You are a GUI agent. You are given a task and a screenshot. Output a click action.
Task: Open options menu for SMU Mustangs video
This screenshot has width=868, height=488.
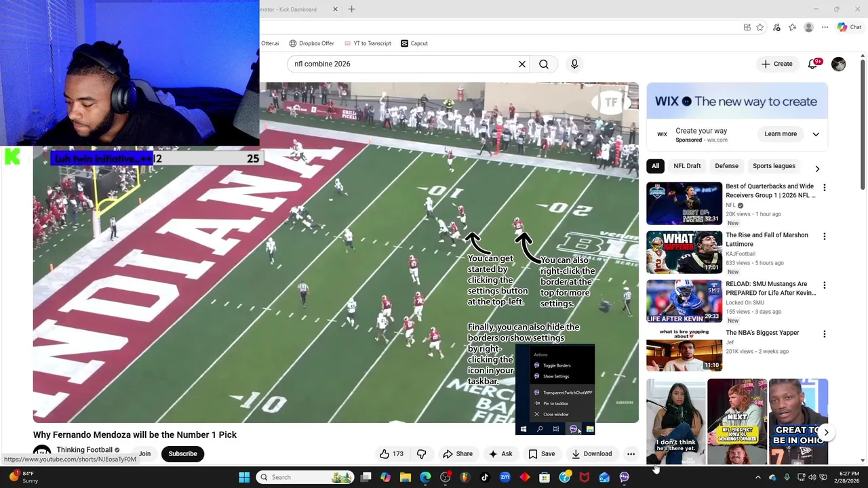(x=825, y=285)
